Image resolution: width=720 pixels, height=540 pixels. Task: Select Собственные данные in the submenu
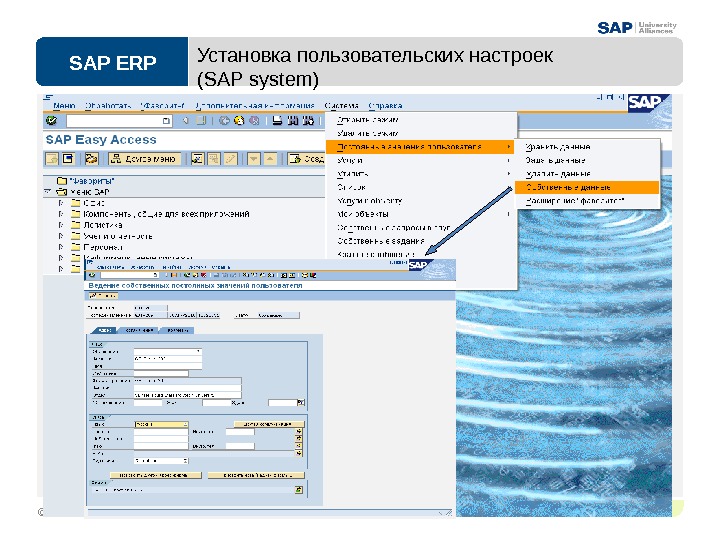tap(587, 187)
